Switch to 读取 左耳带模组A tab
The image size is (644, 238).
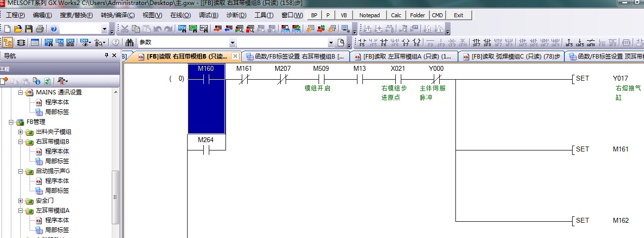tap(404, 57)
